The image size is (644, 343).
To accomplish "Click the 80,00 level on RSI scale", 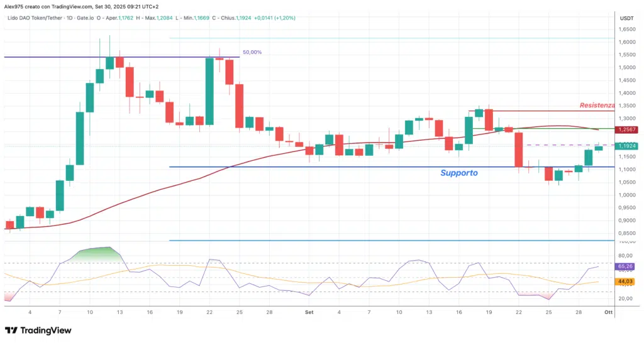I will click(625, 256).
